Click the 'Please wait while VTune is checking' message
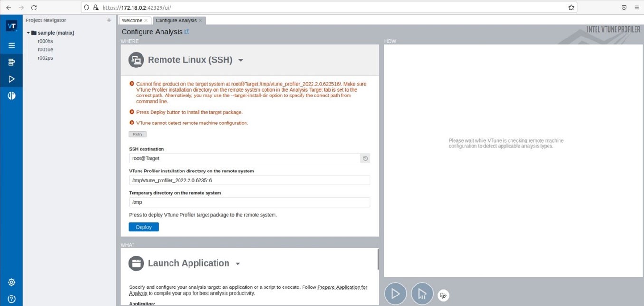644x306 pixels. coord(506,143)
